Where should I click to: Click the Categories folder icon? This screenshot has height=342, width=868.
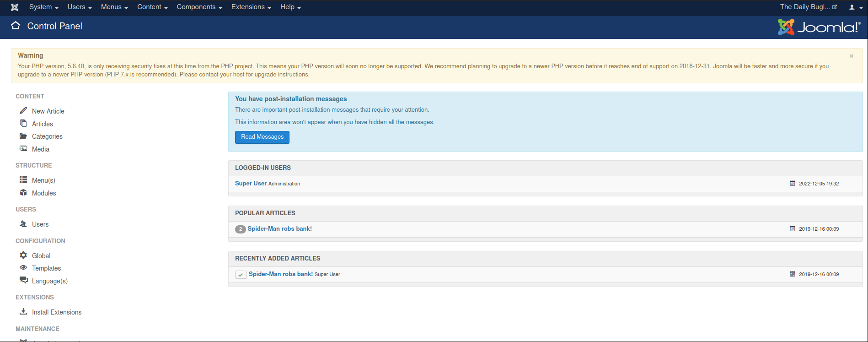point(23,136)
